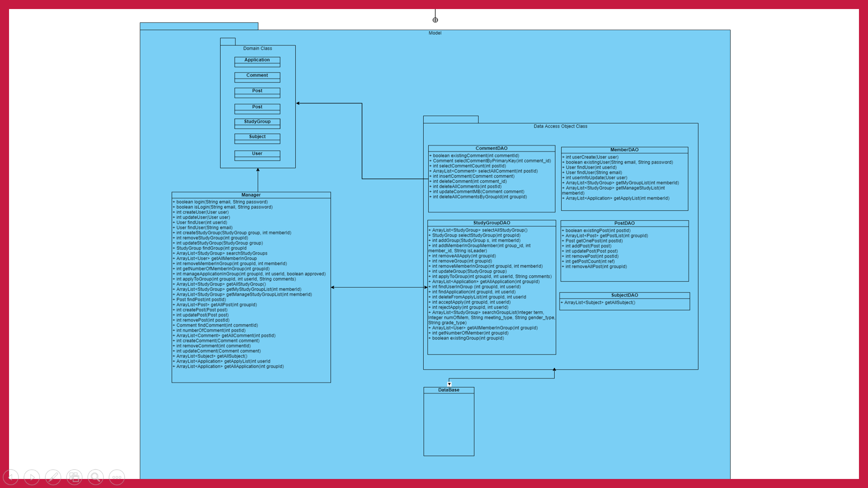This screenshot has width=868, height=488.
Task: Activate the zoom magnifier tool
Action: pyautogui.click(x=95, y=477)
